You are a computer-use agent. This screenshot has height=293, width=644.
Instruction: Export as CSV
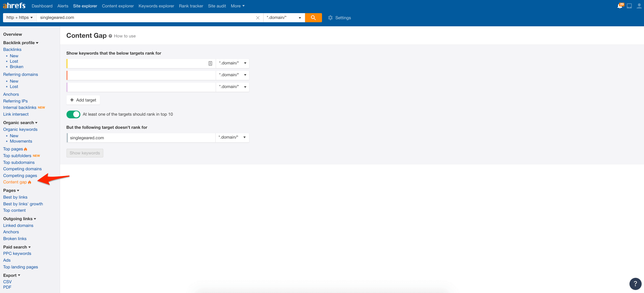[7, 282]
